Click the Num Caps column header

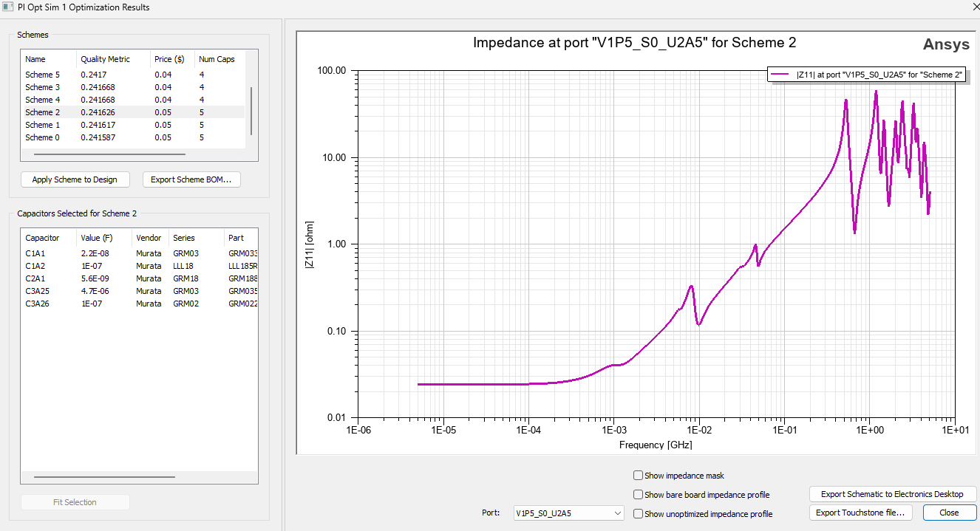click(x=217, y=59)
